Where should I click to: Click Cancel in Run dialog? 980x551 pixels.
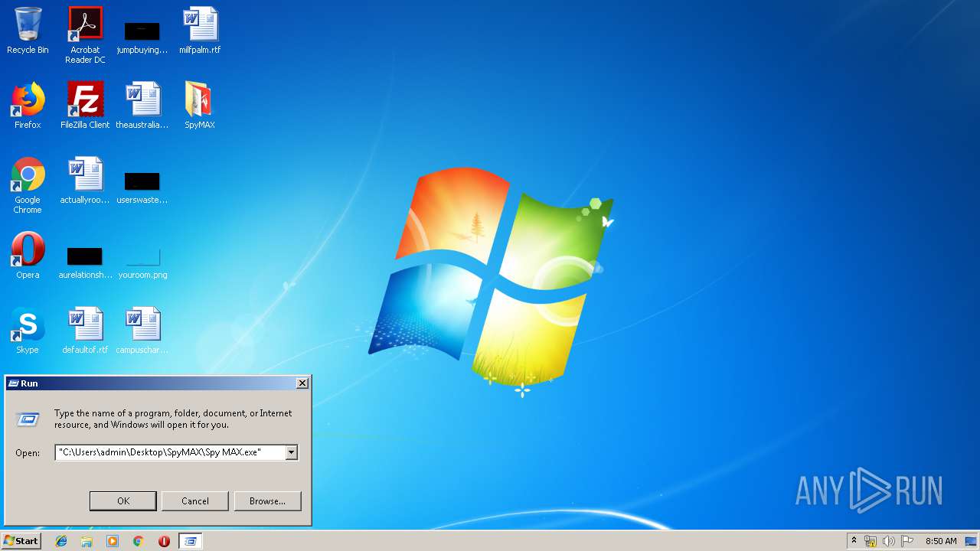(195, 500)
